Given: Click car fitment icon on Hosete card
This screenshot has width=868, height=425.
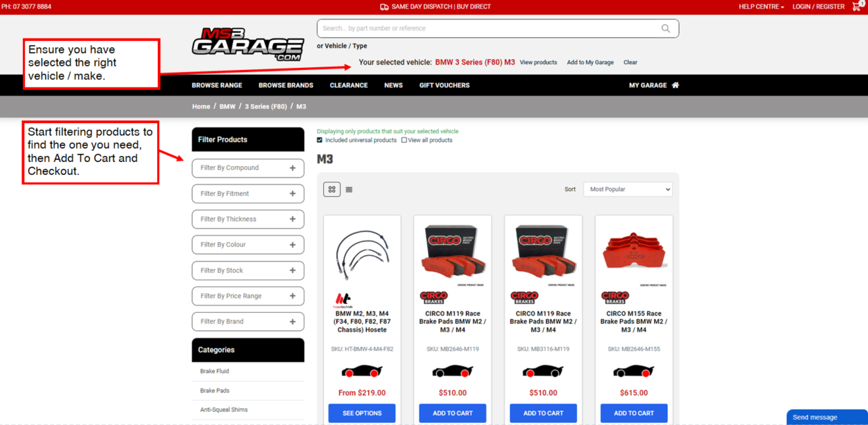Looking at the screenshot, I should [362, 371].
